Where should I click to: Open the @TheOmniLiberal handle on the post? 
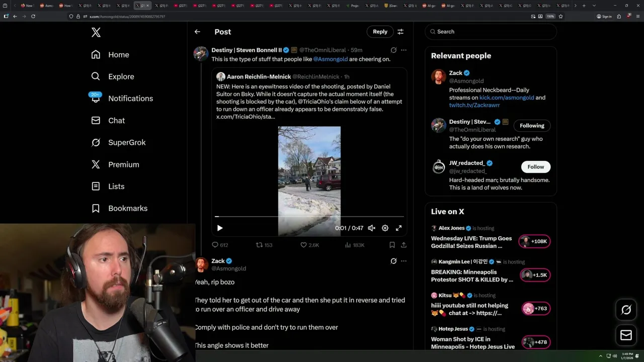click(x=323, y=50)
